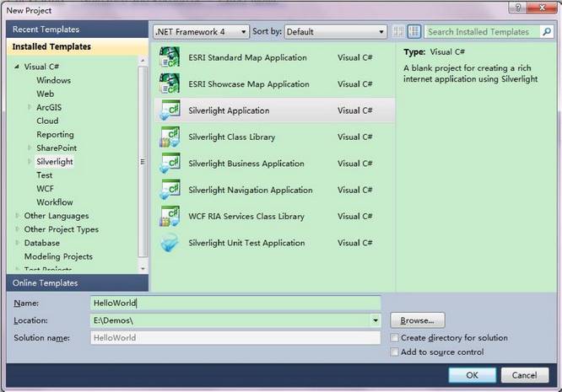Expand the ArcGIS tree node

click(x=30, y=107)
